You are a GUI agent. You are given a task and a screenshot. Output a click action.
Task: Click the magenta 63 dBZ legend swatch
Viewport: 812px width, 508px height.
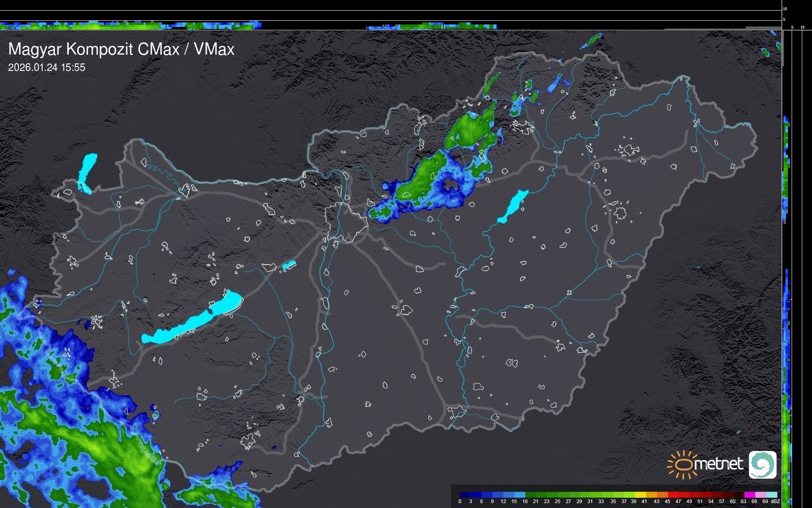click(749, 495)
